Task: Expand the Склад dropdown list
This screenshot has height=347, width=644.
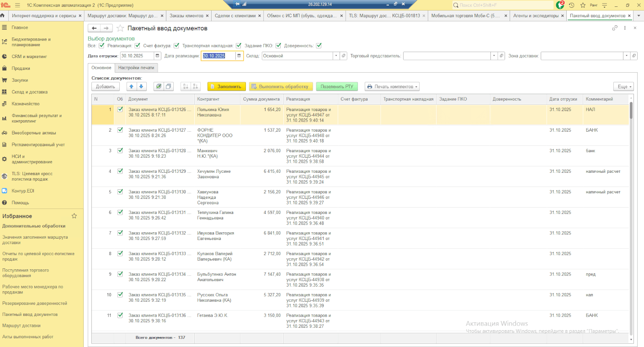Action: point(336,56)
